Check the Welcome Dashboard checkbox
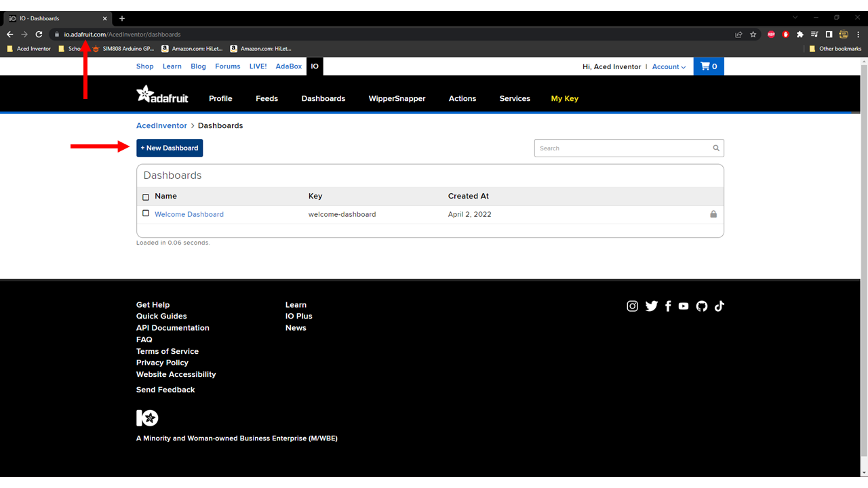868x488 pixels. point(146,213)
